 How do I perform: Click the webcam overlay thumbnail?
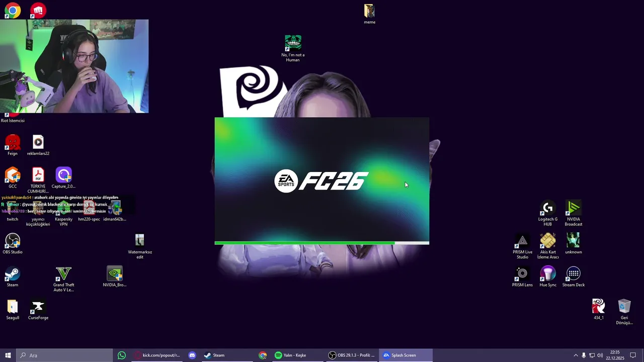pos(74,66)
